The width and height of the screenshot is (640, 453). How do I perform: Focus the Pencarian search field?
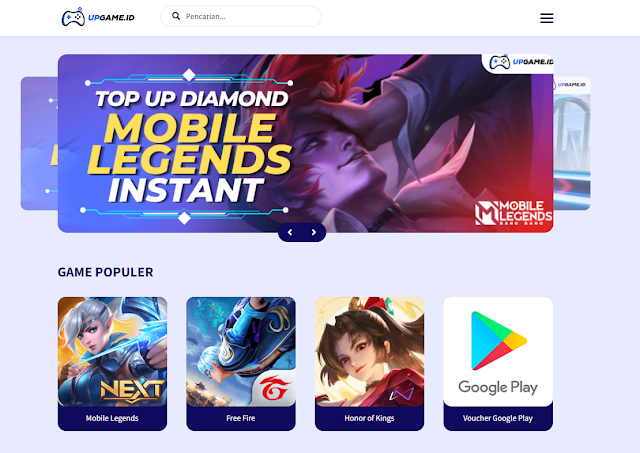click(241, 16)
